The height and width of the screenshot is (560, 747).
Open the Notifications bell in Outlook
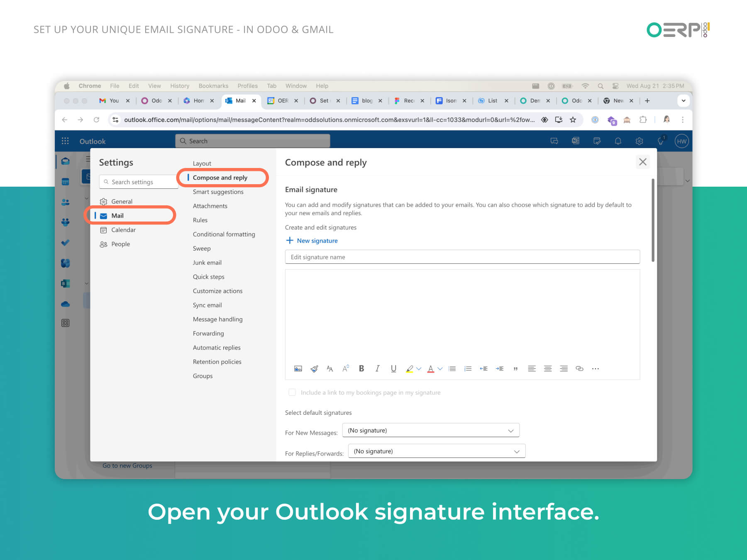[x=618, y=141]
